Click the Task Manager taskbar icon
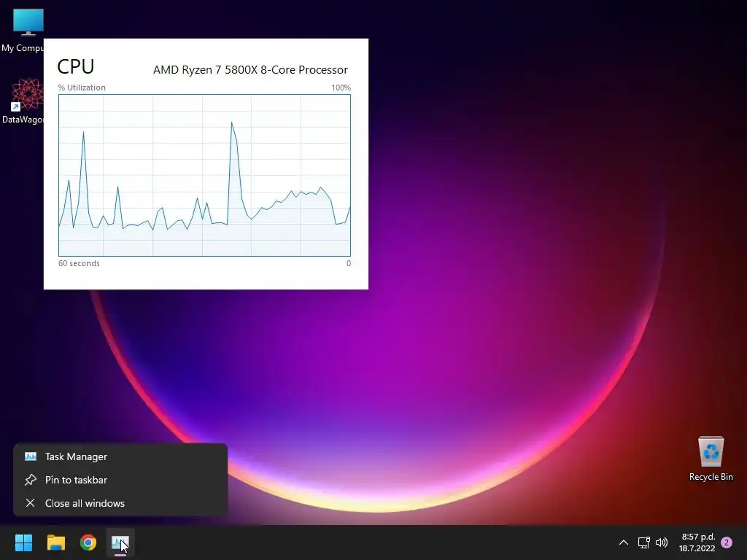 pyautogui.click(x=120, y=542)
